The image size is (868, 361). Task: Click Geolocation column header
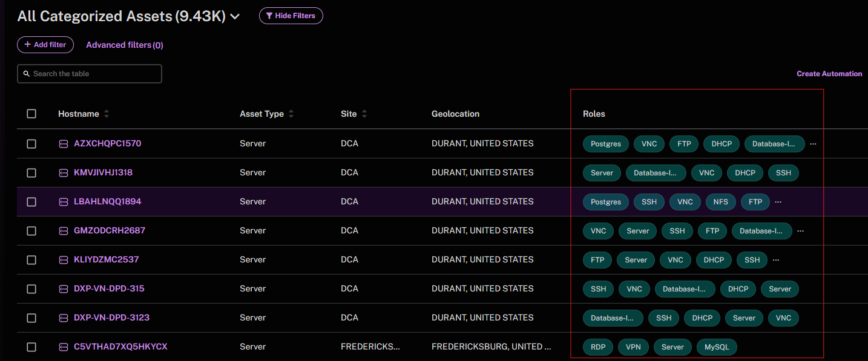tap(455, 114)
